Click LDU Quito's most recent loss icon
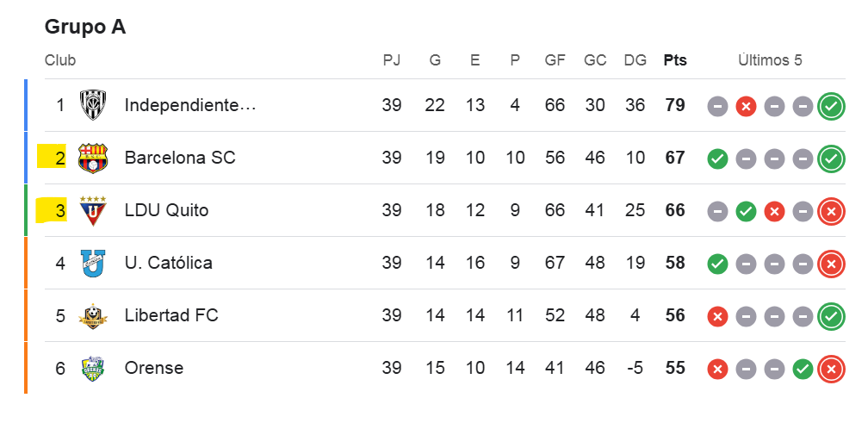Screen dimensions: 868x429 [x=831, y=211]
